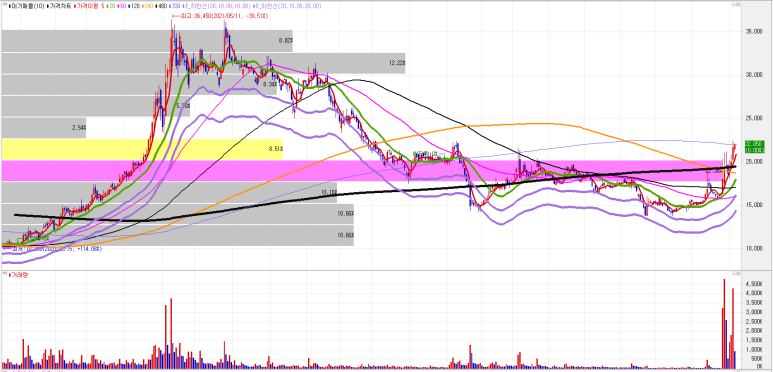Click the 최고 36,450 high price annotation

pyautogui.click(x=220, y=16)
